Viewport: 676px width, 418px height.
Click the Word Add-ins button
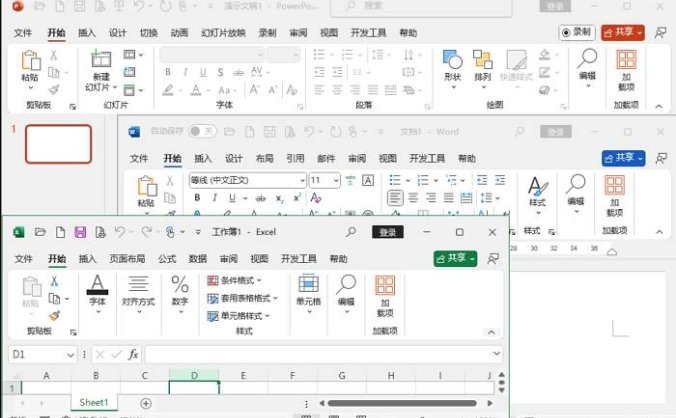pos(614,196)
